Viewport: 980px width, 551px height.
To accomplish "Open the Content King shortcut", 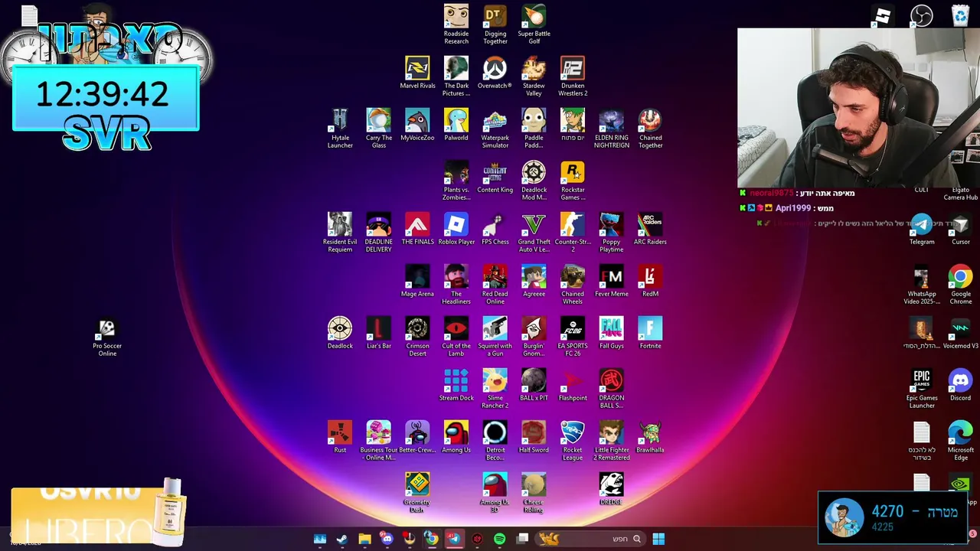I will (495, 177).
